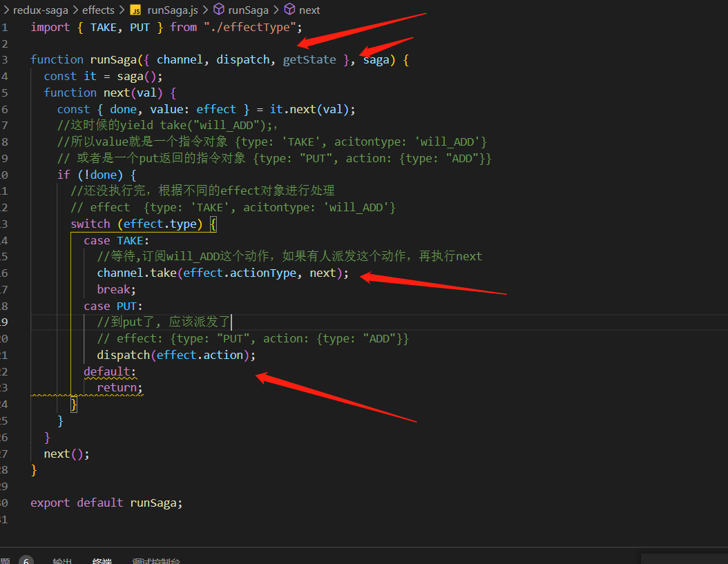Click the 'next();' call on line 27
Image resolution: width=728 pixels, height=564 pixels.
(66, 454)
